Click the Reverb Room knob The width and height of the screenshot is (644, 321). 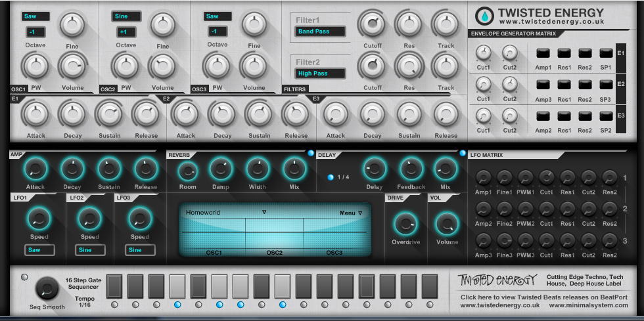coord(187,171)
